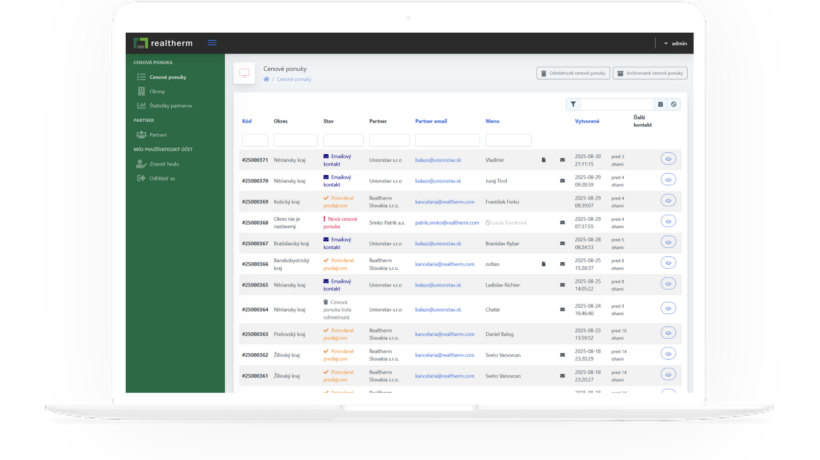Screen dimensions: 820x460
Task: Click the Odmietnuté cenové ponuky button
Action: pyautogui.click(x=573, y=73)
